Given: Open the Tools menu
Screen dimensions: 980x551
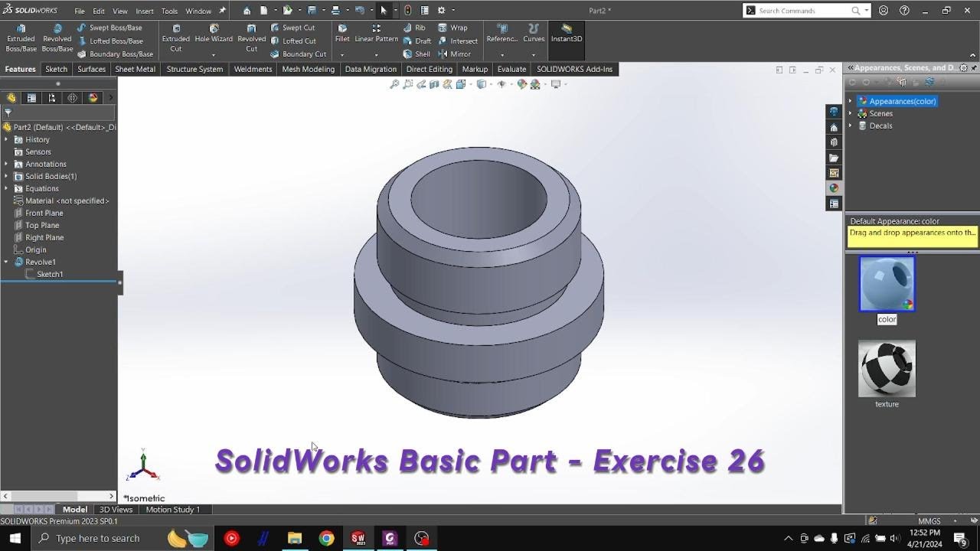Looking at the screenshot, I should (x=169, y=11).
